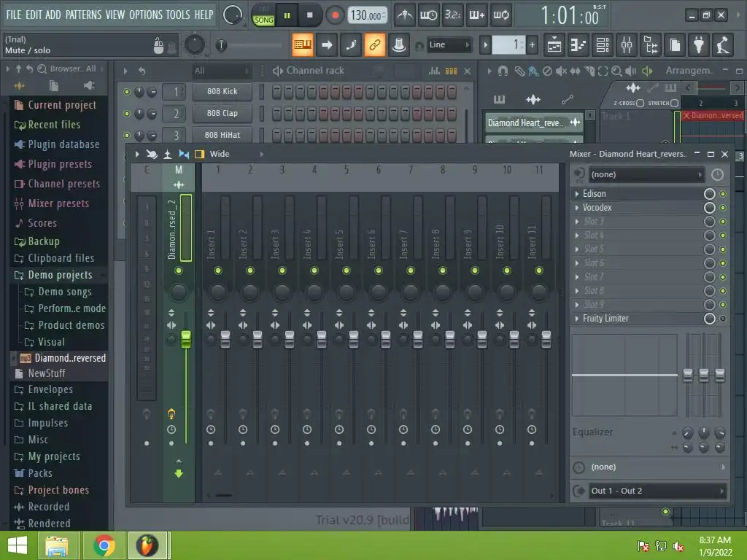Open the ADD menu
Viewport: 747px width, 560px height.
point(53,15)
